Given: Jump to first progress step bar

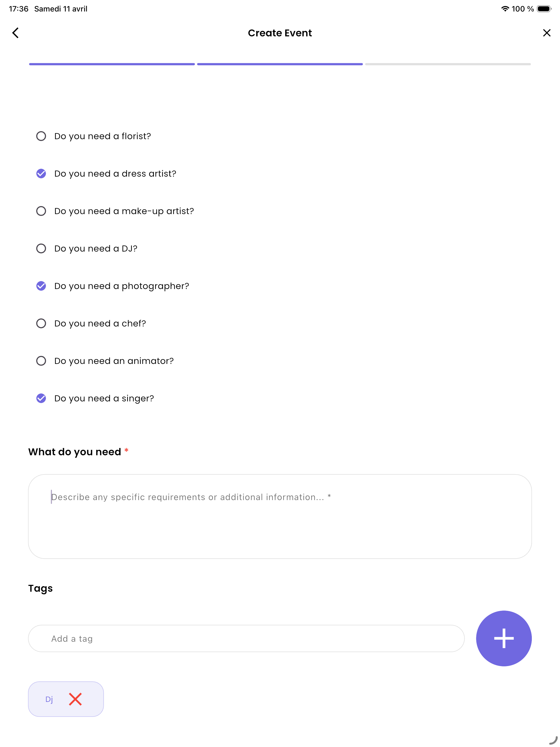Looking at the screenshot, I should [112, 64].
